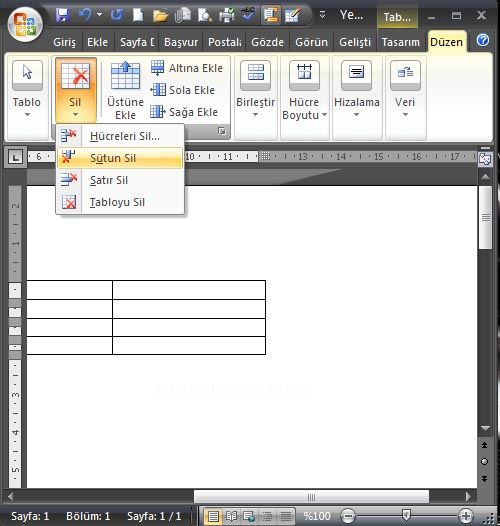Screen dimensions: 500x526
Task: Toggle the tab-stop selector on the ruler
Action: click(15, 157)
